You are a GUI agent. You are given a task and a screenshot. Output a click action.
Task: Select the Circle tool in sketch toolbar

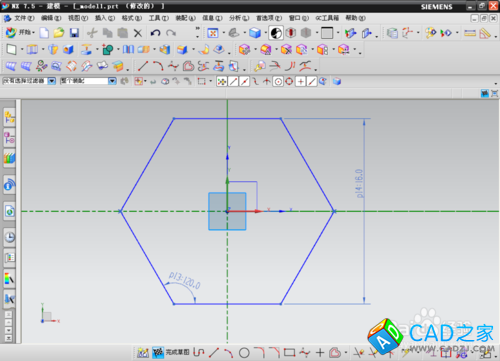click(x=244, y=353)
